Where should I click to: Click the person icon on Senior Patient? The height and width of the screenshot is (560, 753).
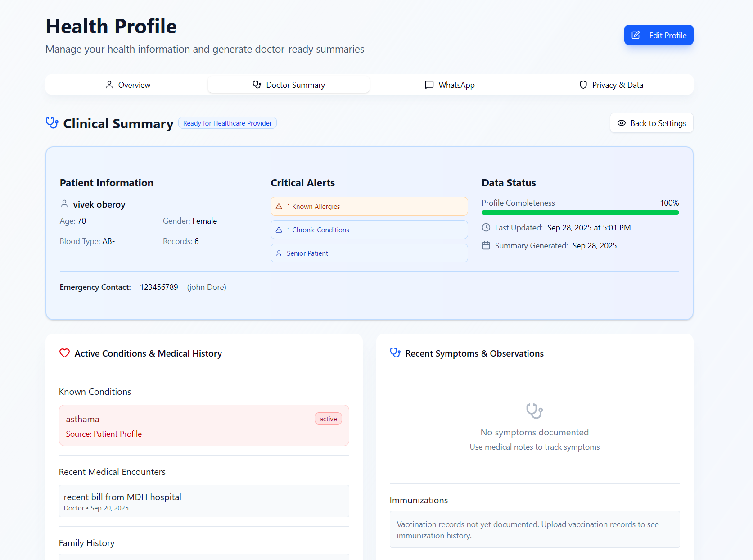279,253
